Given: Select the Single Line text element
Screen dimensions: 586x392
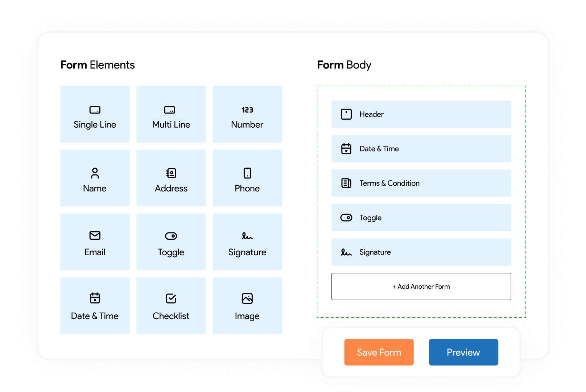Looking at the screenshot, I should (95, 114).
